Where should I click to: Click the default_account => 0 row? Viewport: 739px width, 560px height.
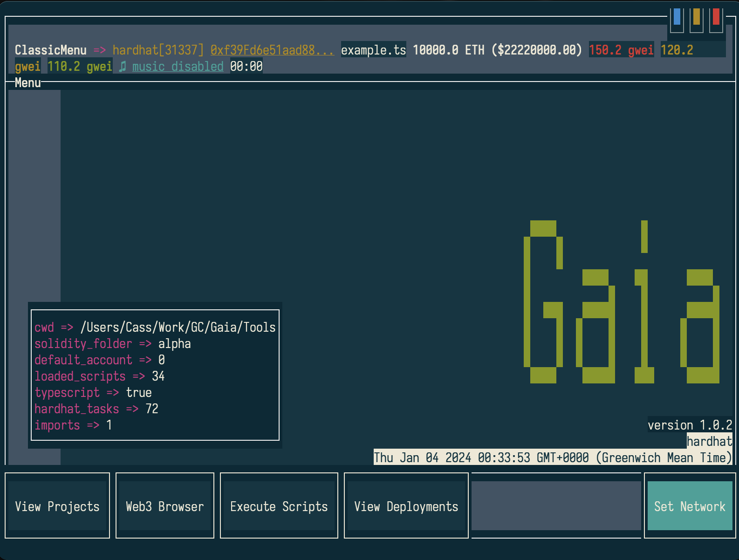coord(100,360)
